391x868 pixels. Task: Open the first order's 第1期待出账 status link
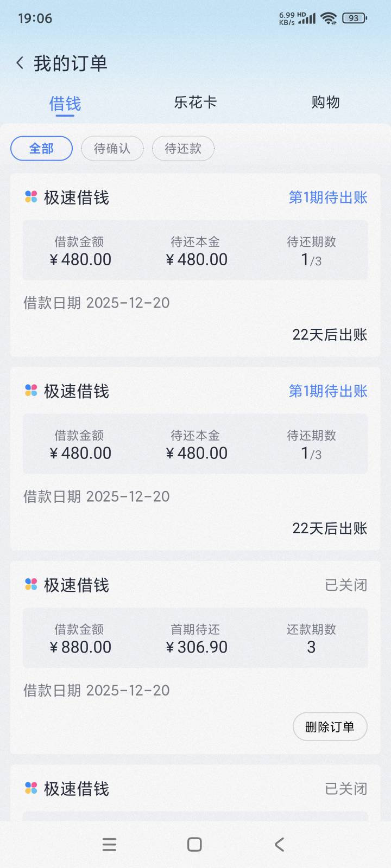pyautogui.click(x=328, y=197)
